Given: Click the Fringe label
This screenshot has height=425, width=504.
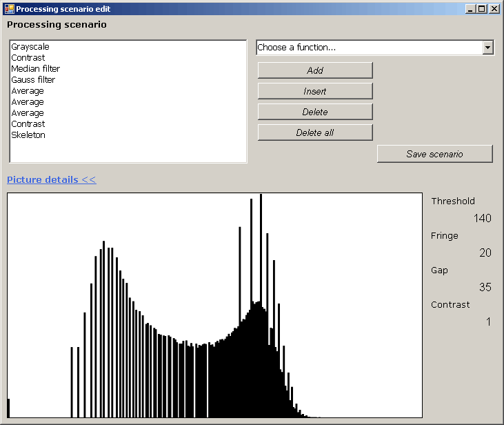Looking at the screenshot, I should point(445,236).
